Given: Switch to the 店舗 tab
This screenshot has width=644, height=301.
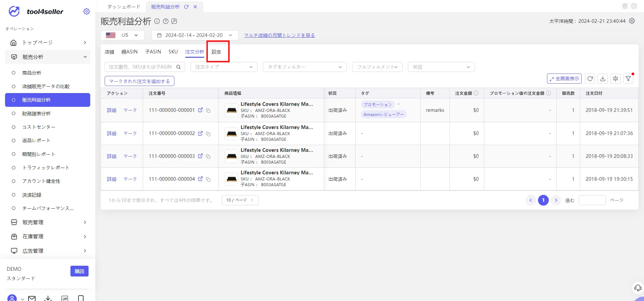Looking at the screenshot, I should pos(109,52).
